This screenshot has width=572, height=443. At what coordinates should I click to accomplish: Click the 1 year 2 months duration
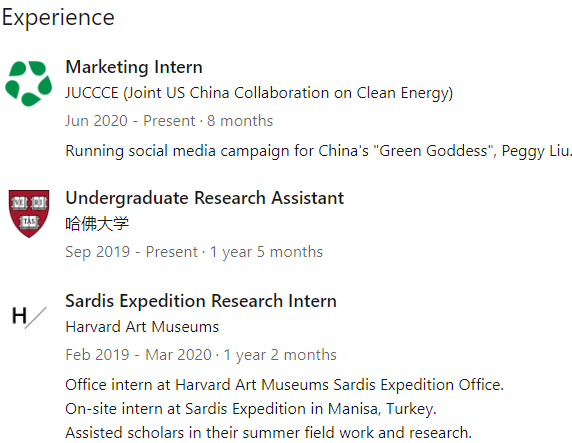pyautogui.click(x=280, y=355)
